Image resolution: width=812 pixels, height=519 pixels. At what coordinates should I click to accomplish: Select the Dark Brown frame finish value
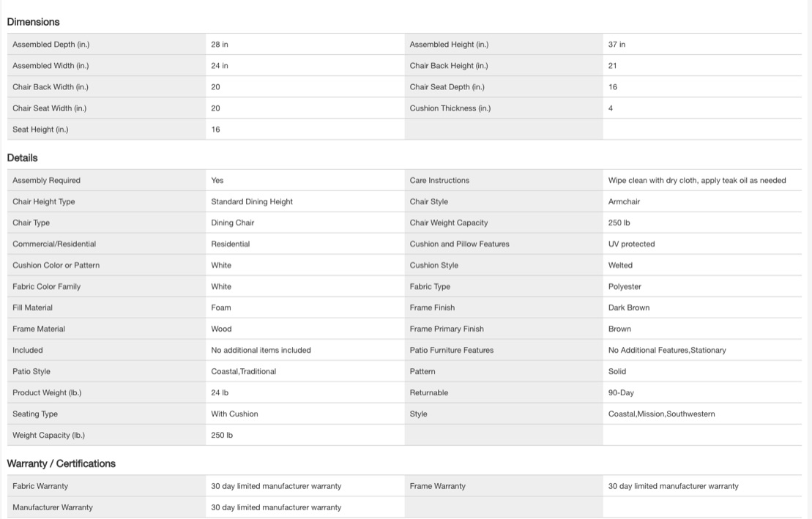pyautogui.click(x=628, y=307)
